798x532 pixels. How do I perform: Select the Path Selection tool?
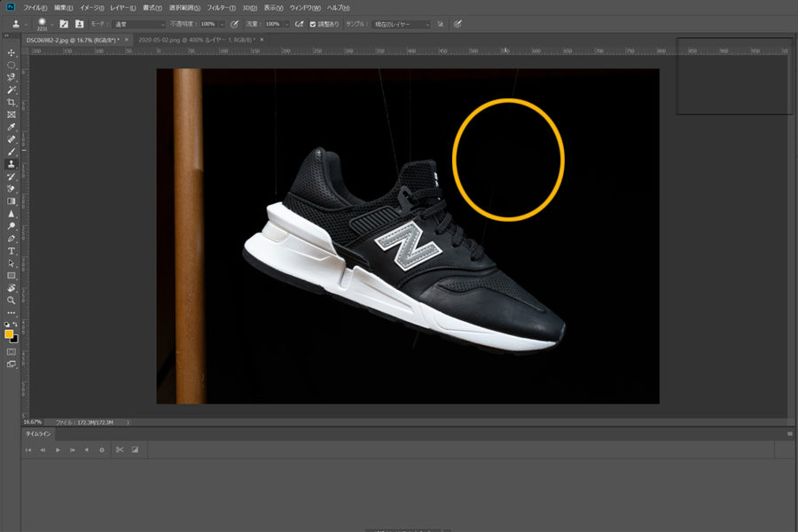tap(12, 263)
